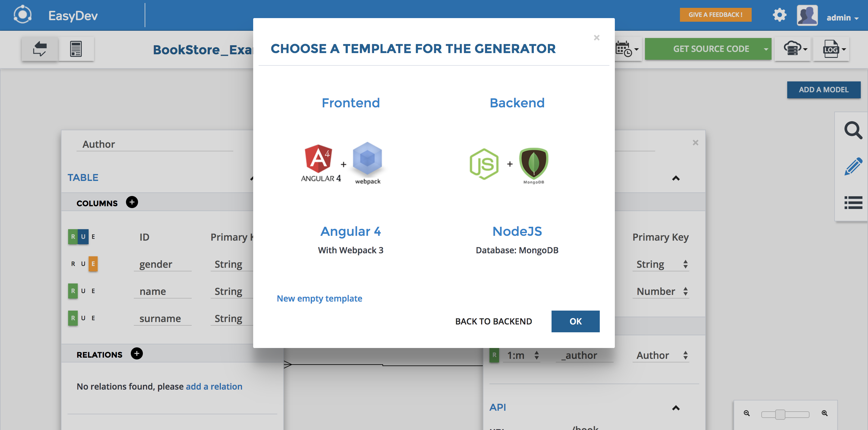The width and height of the screenshot is (868, 430).
Task: Click the calendar clock history icon
Action: 624,49
